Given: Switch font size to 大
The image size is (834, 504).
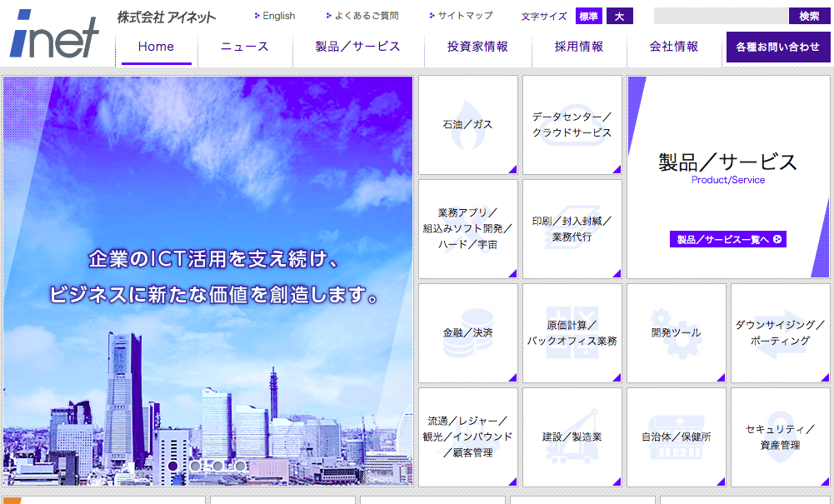Looking at the screenshot, I should click(x=619, y=16).
